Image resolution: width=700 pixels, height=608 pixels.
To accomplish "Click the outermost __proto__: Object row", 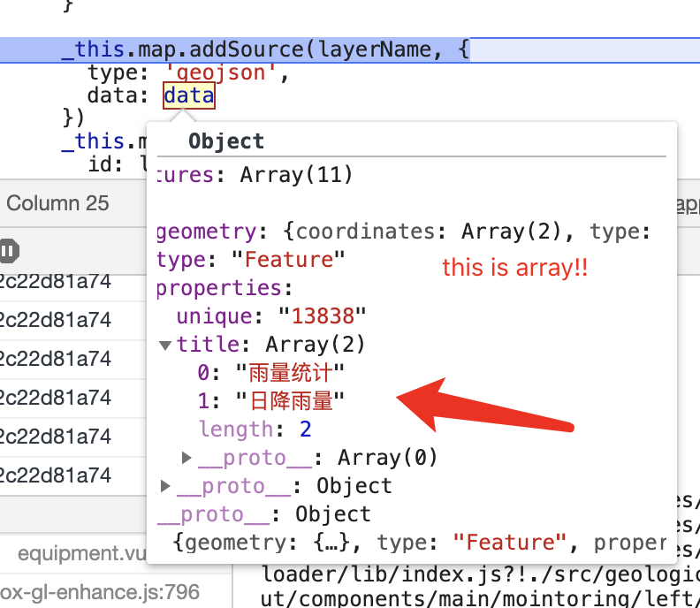I will [x=264, y=514].
